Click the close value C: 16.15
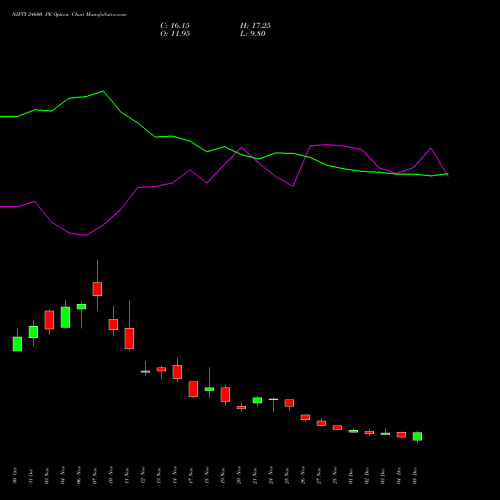Image resolution: width=500 pixels, height=500 pixels. click(x=175, y=26)
